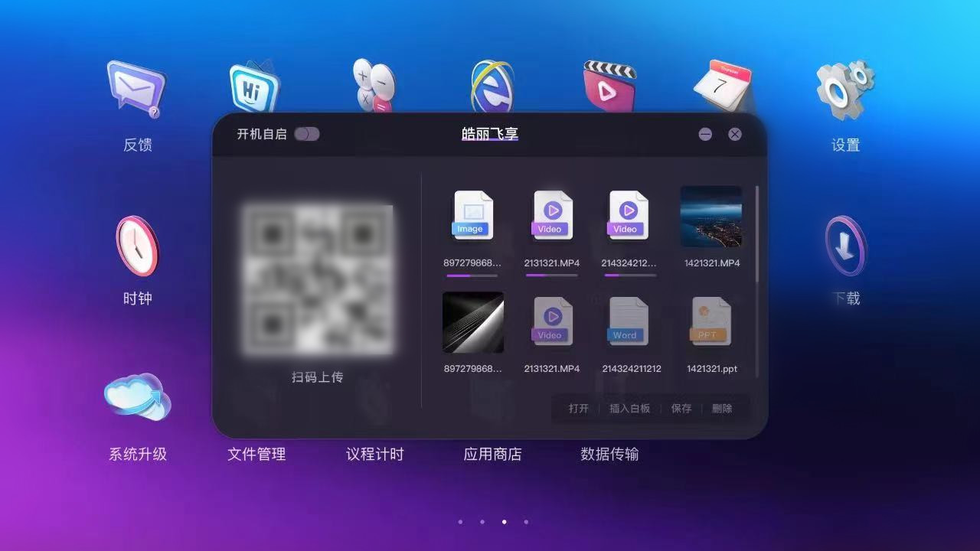This screenshot has height=551, width=980.
Task: Open the video player clapperboard icon
Action: [609, 86]
